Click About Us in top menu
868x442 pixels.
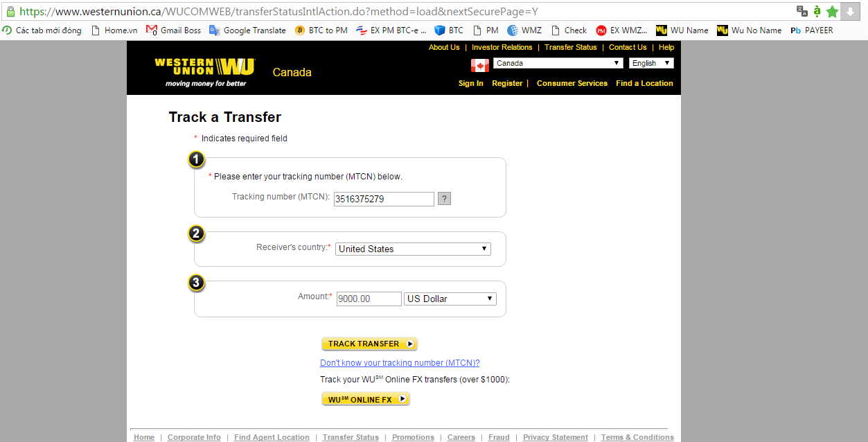click(x=444, y=47)
